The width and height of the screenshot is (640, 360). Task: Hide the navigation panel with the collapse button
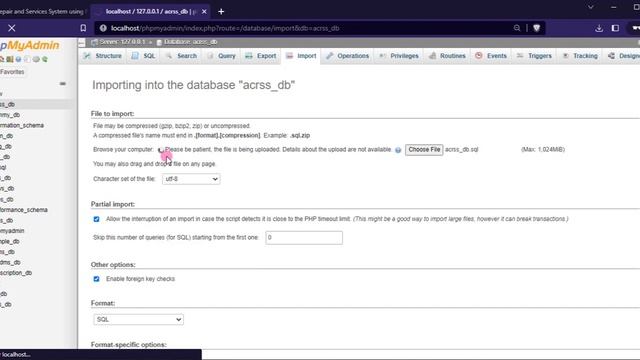click(x=82, y=42)
